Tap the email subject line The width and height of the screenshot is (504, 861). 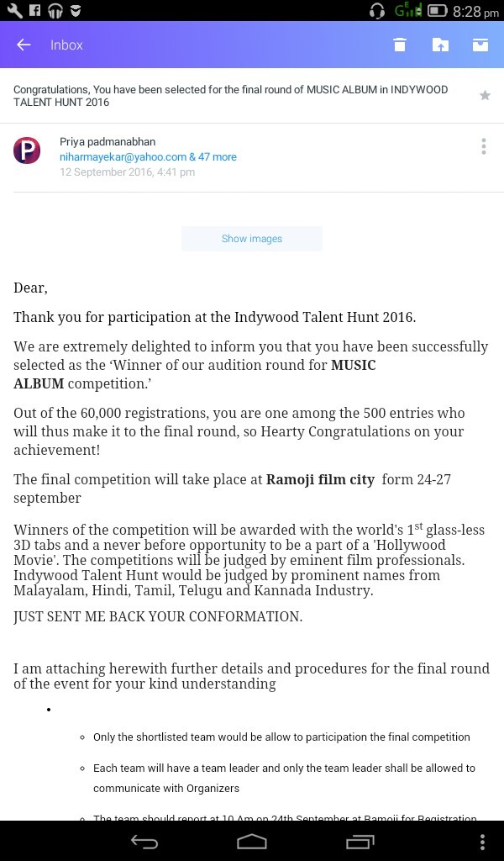(x=231, y=96)
